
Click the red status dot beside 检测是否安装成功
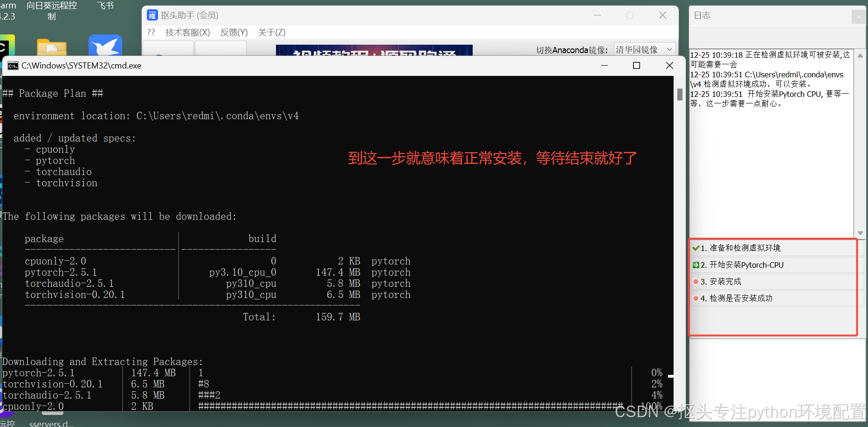point(696,298)
